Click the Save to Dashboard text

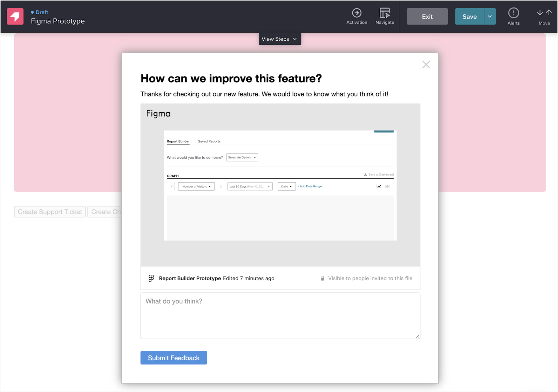[381, 175]
